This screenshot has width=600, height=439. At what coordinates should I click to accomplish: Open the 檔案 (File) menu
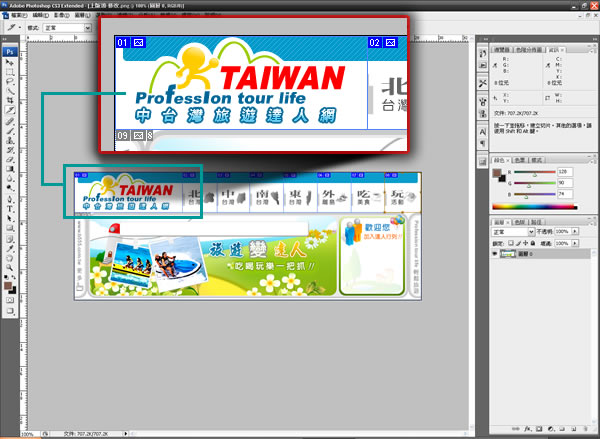click(x=19, y=15)
